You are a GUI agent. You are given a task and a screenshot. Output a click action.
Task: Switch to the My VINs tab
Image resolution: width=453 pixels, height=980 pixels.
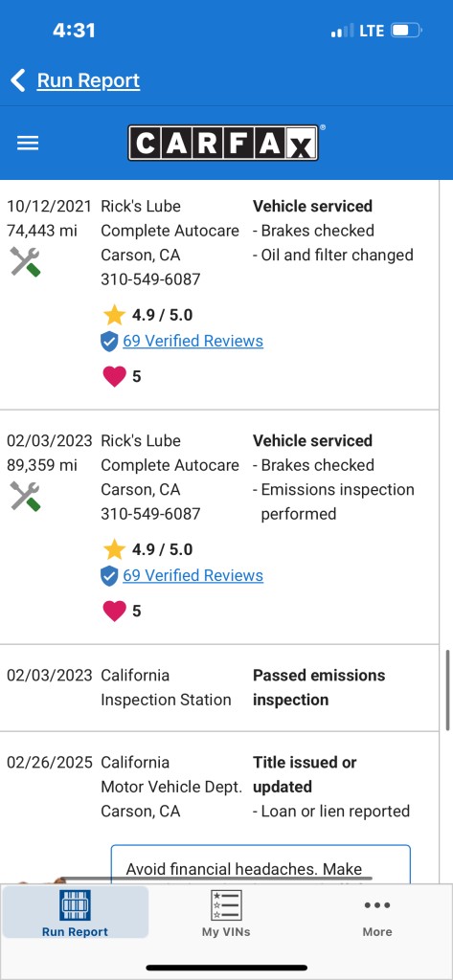click(226, 913)
